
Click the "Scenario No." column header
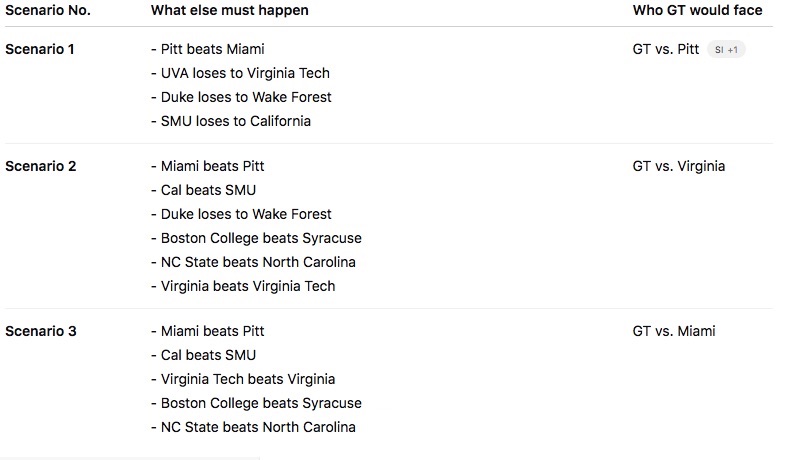point(47,10)
